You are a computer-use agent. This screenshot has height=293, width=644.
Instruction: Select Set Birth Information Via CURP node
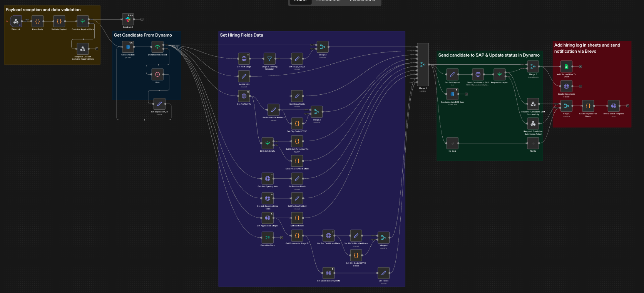pyautogui.click(x=297, y=141)
